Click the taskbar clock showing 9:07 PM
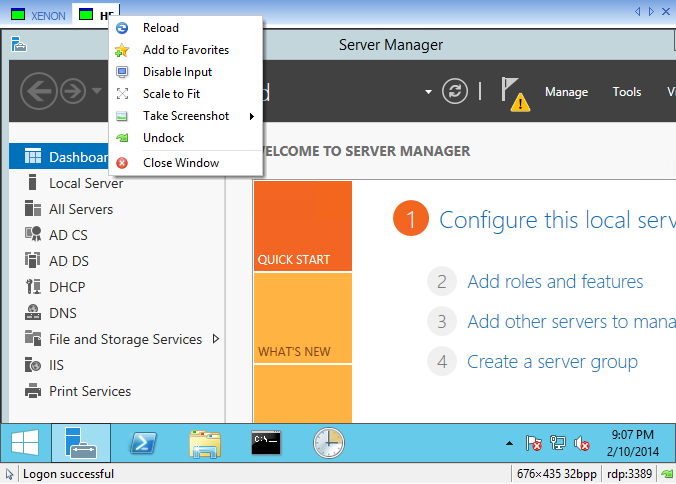 pyautogui.click(x=632, y=443)
